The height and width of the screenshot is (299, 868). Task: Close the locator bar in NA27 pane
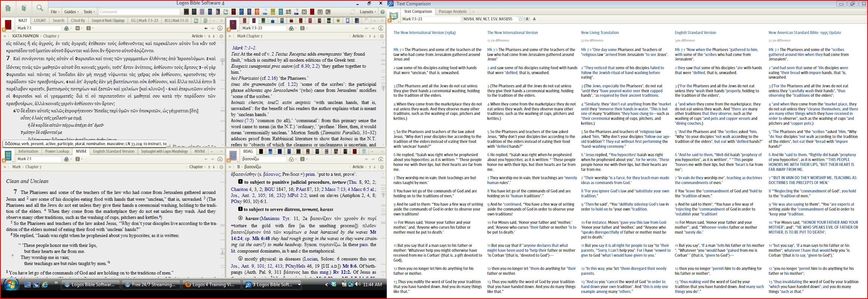coord(221,36)
